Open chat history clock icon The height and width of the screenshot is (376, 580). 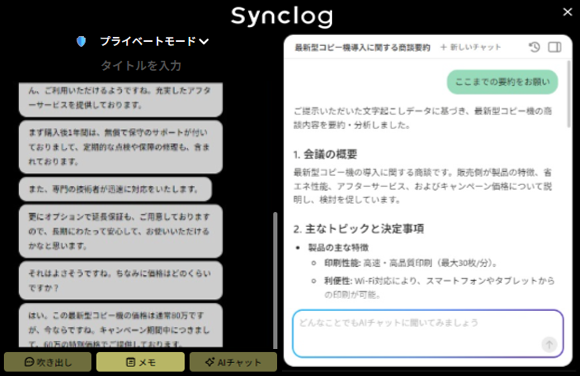click(x=534, y=47)
